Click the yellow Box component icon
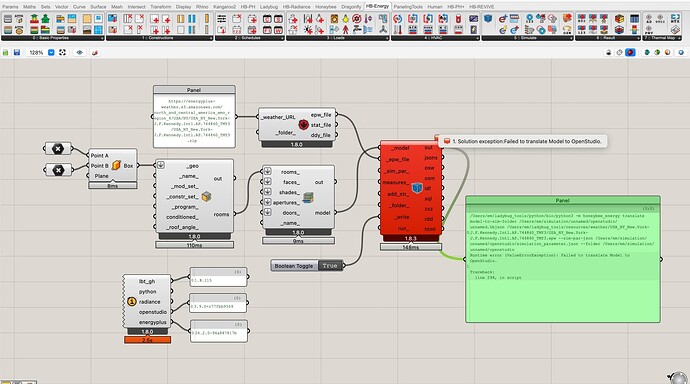The height and width of the screenshot is (384, 690). pos(116,165)
